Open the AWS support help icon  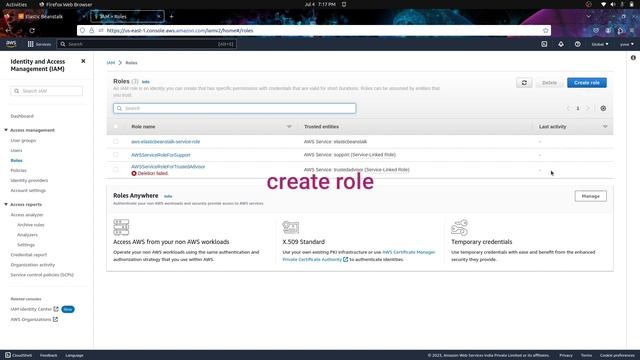click(x=578, y=44)
